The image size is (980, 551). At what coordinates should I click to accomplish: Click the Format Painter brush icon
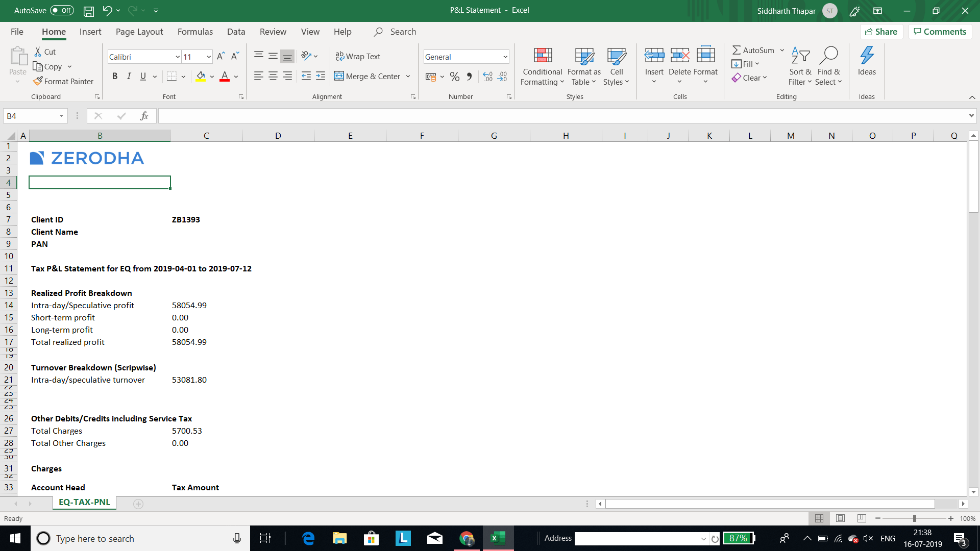click(38, 81)
